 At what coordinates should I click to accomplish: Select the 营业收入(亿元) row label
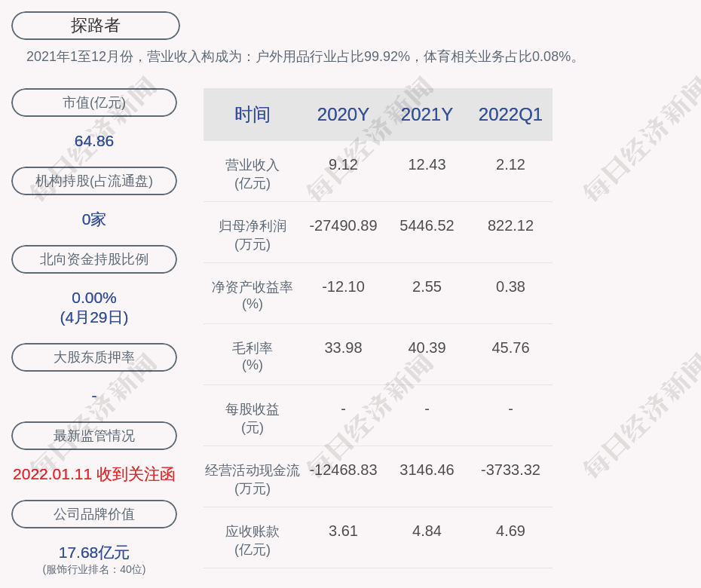point(253,174)
